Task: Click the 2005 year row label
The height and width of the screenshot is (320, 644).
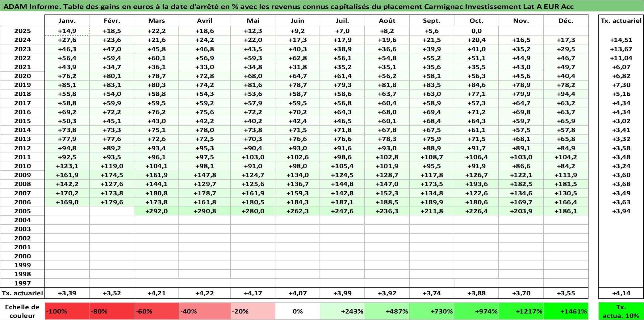Action: point(23,211)
